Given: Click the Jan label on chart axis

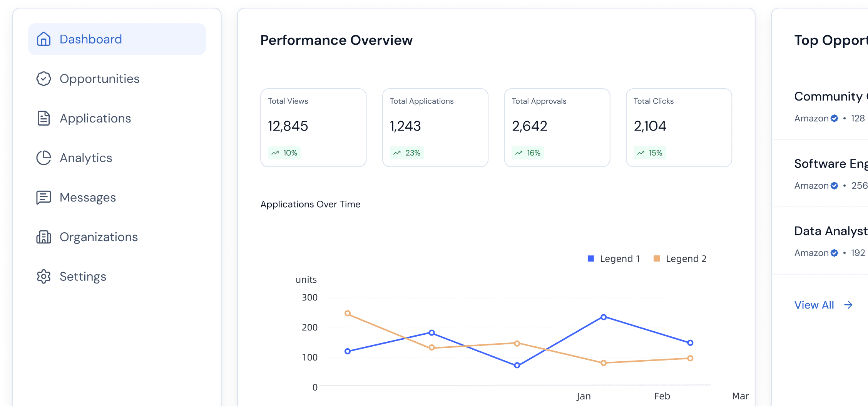Looking at the screenshot, I should click(x=584, y=396).
